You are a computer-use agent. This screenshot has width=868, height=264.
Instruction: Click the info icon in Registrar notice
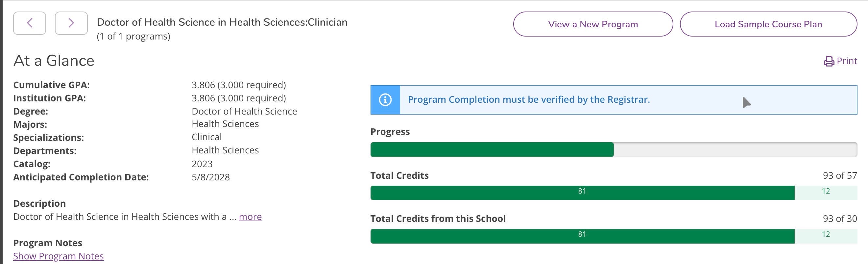click(385, 100)
